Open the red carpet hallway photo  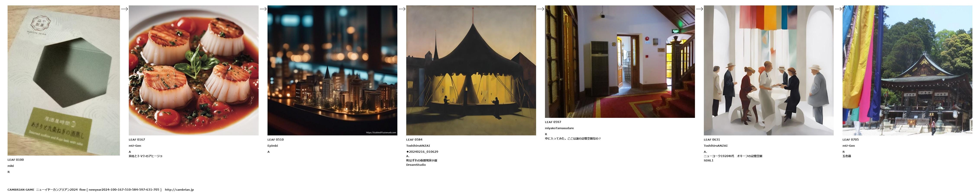pyautogui.click(x=620, y=62)
